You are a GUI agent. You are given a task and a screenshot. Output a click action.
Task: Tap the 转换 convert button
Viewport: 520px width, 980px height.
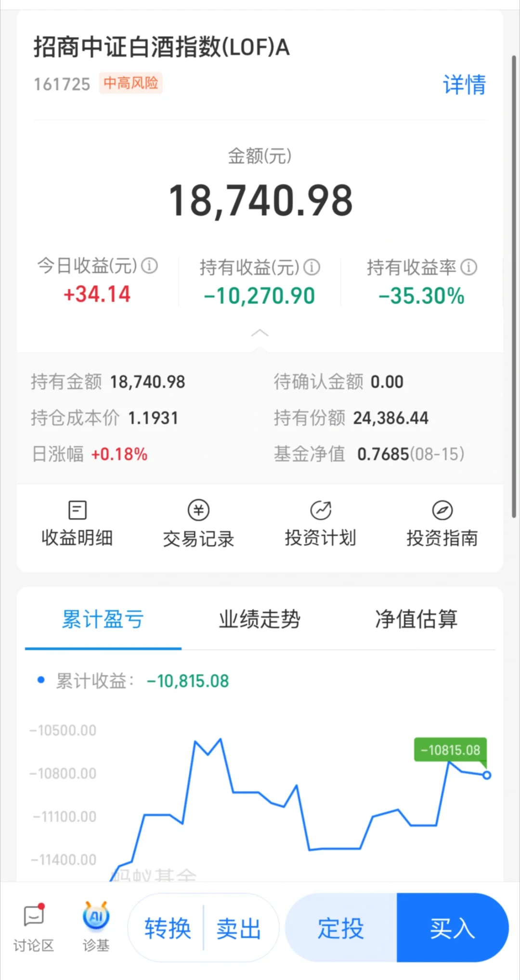point(168,928)
